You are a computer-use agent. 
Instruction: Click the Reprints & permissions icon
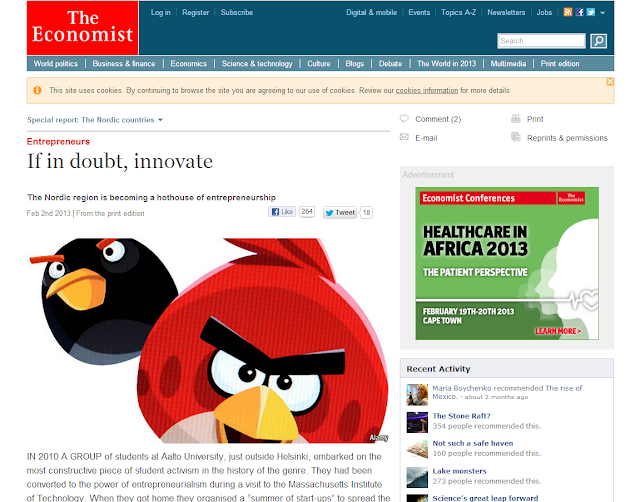tap(516, 137)
